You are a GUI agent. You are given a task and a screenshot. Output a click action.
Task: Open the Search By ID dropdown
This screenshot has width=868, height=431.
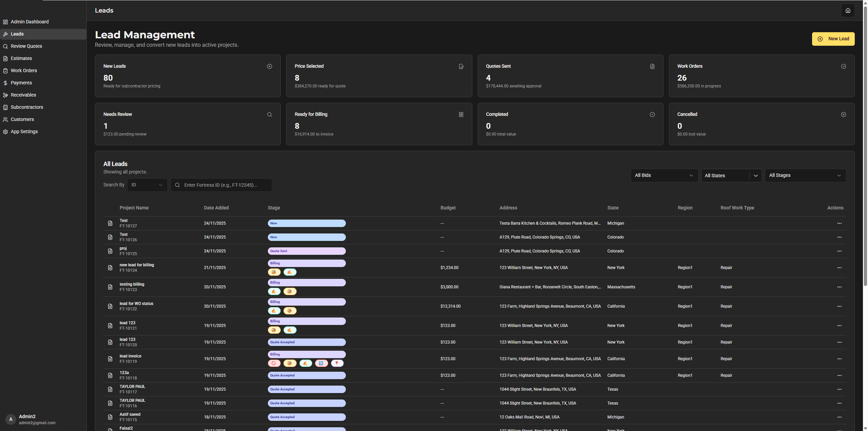click(147, 185)
